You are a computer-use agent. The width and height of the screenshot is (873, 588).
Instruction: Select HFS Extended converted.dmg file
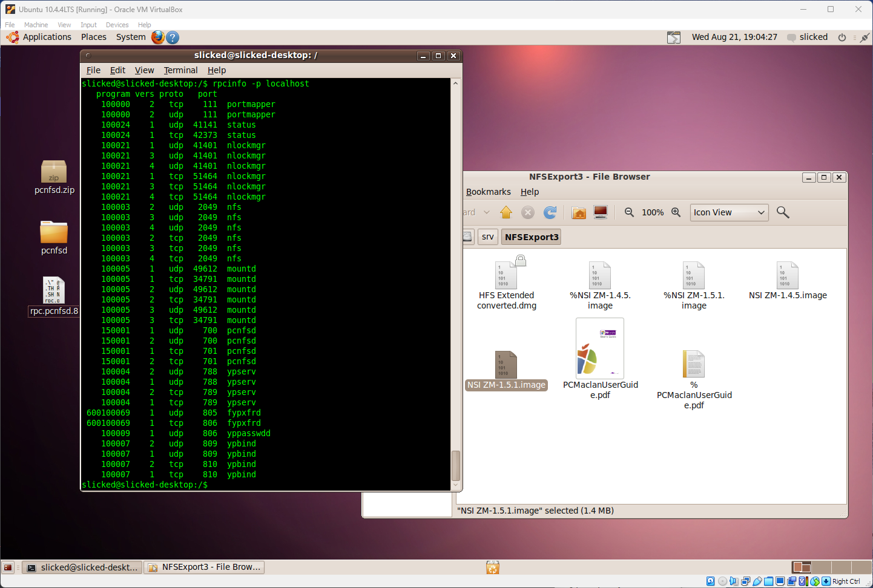click(x=507, y=284)
